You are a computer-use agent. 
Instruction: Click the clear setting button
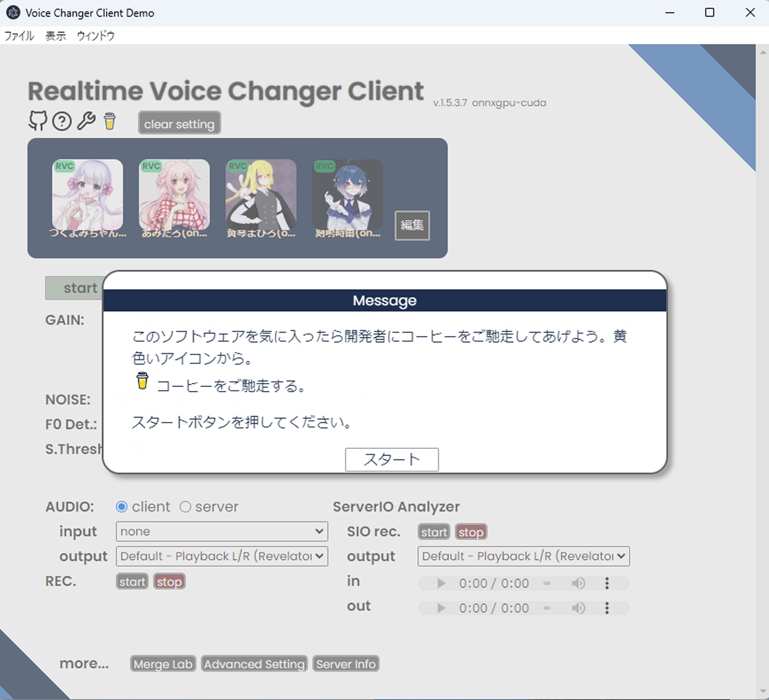tap(179, 124)
